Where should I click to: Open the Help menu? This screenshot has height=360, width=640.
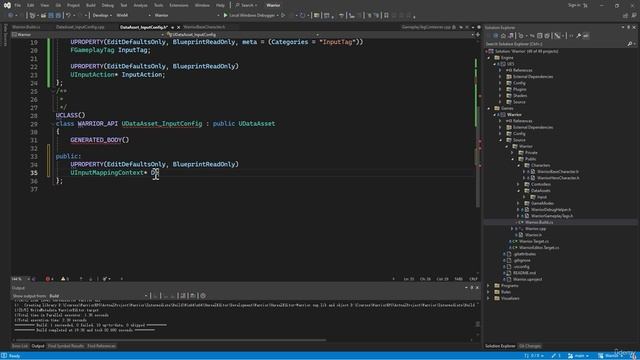pos(220,5)
